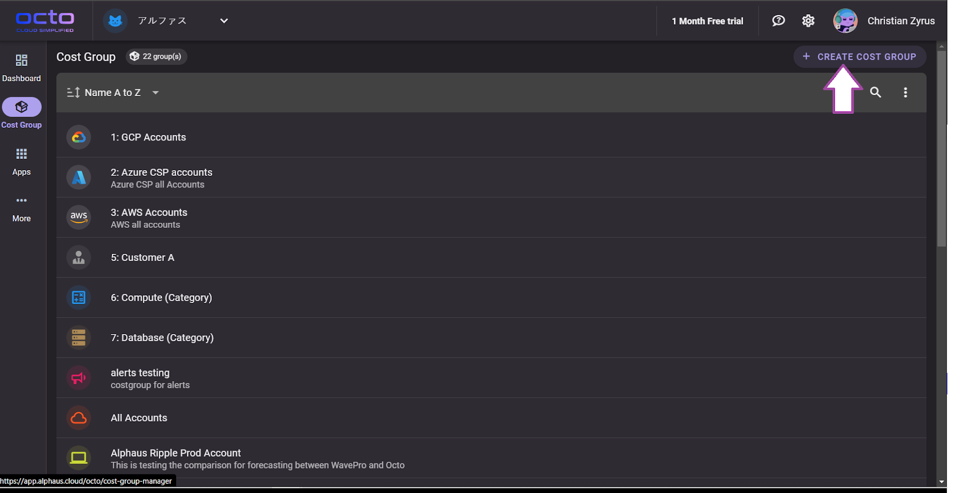Click 1 Month Free trial
The image size is (980, 493).
tap(707, 21)
